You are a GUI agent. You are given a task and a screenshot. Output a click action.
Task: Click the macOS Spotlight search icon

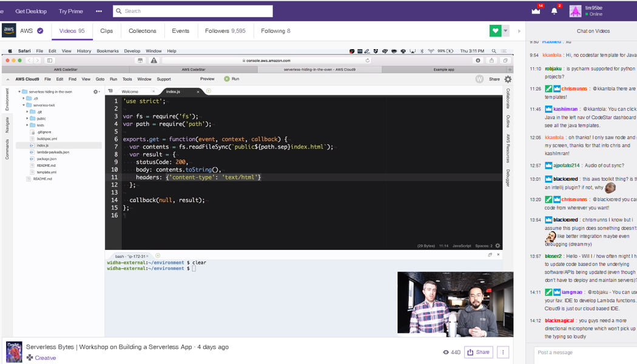coord(494,51)
